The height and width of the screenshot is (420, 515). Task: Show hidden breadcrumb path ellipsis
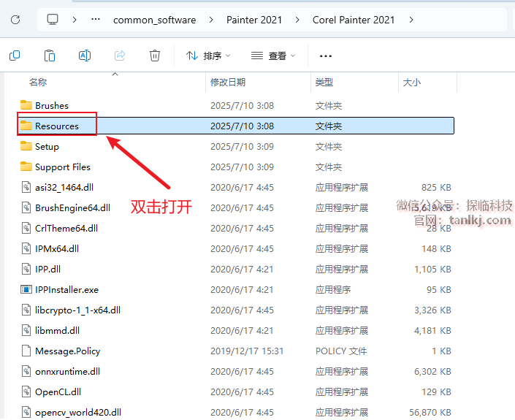[96, 20]
